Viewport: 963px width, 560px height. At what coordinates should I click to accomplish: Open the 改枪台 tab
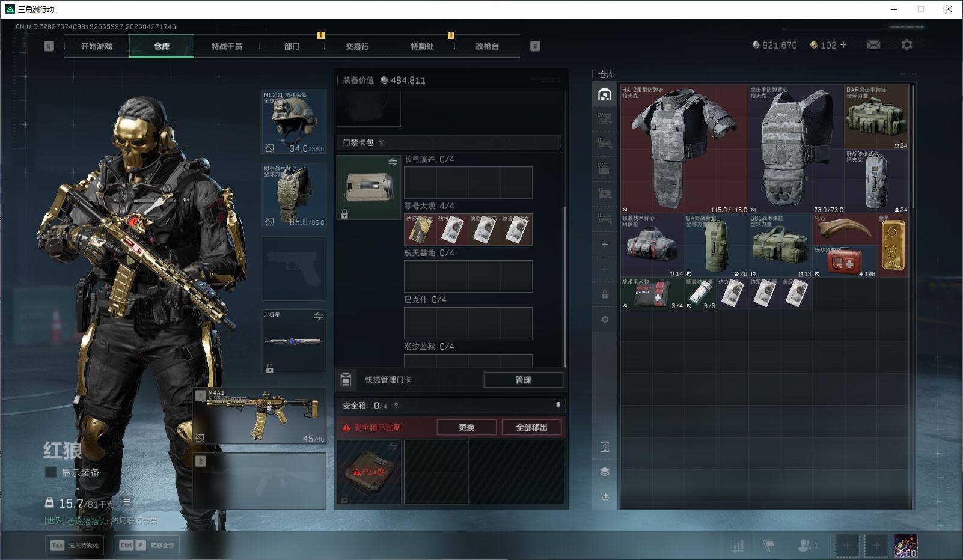(487, 46)
